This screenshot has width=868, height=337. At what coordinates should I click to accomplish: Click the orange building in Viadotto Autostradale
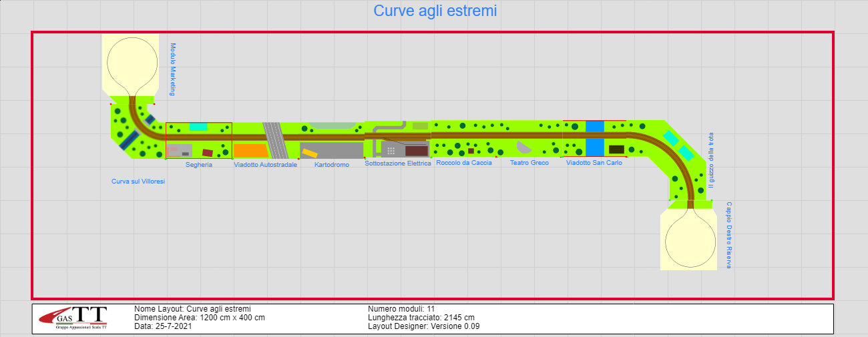(x=250, y=151)
